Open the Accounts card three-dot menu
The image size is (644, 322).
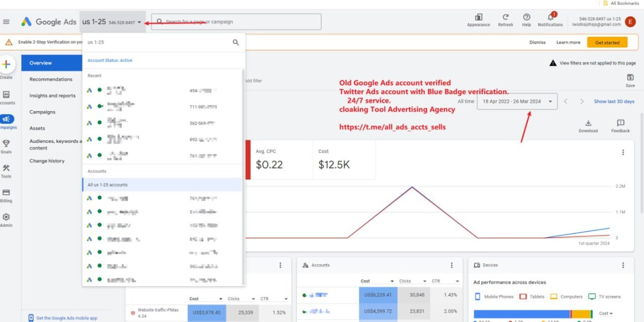point(452,265)
